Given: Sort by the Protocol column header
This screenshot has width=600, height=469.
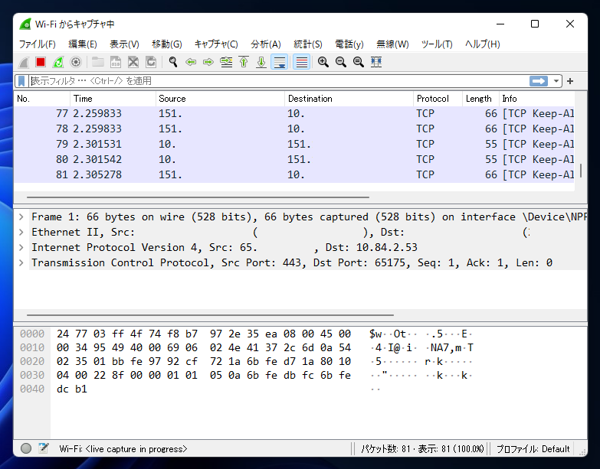Looking at the screenshot, I should (438, 99).
